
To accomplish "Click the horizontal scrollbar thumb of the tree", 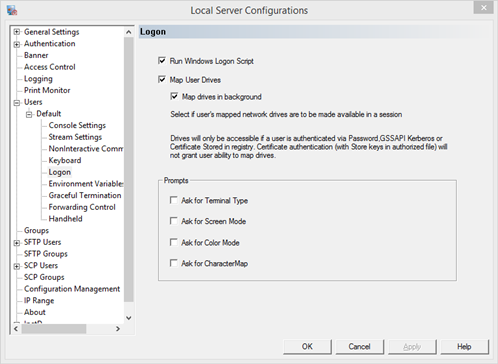I will [54, 329].
